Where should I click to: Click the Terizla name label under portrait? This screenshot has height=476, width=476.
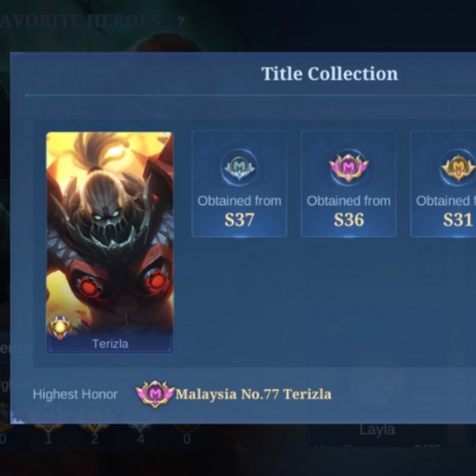(x=110, y=344)
